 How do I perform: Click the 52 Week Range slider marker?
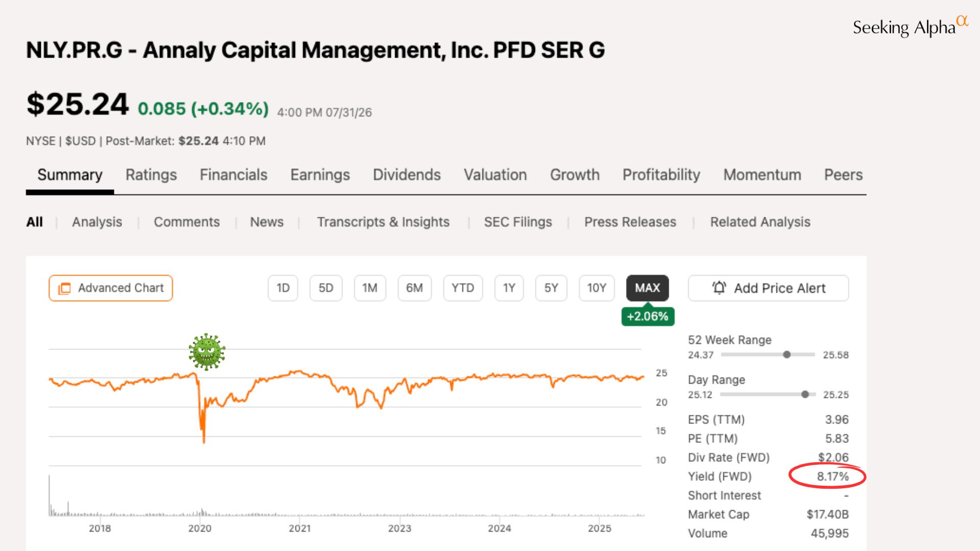(x=787, y=355)
